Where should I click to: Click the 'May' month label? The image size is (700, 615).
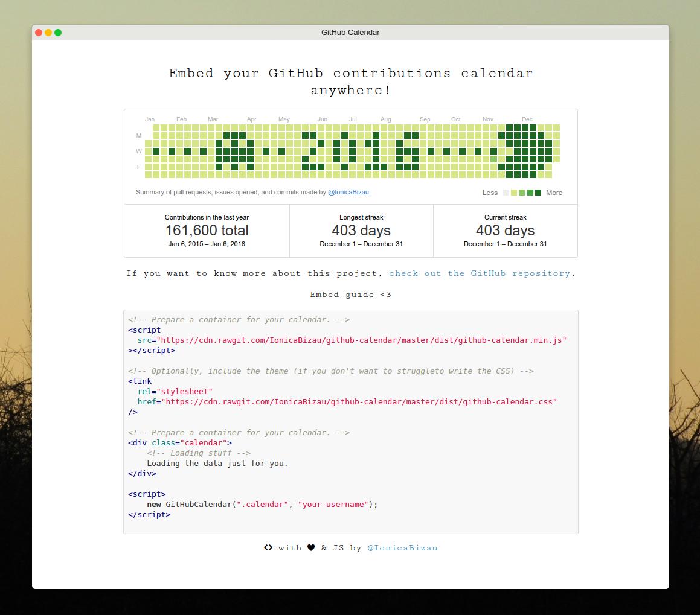click(284, 119)
